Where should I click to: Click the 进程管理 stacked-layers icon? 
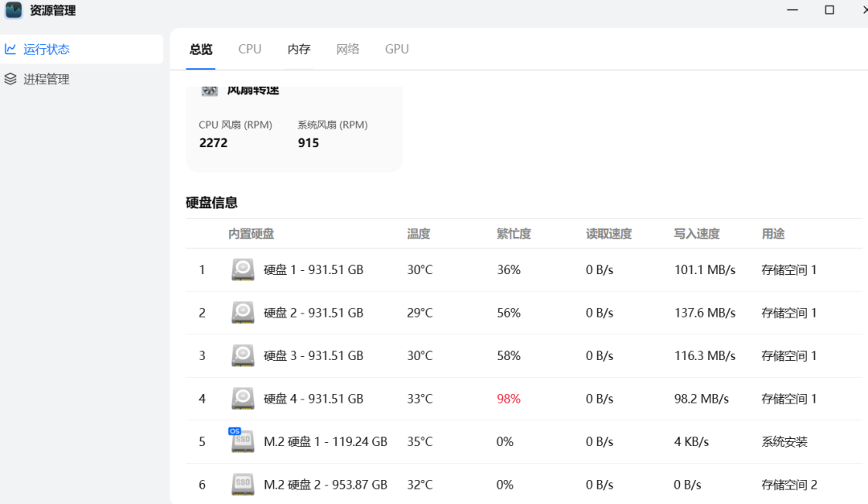click(x=10, y=79)
